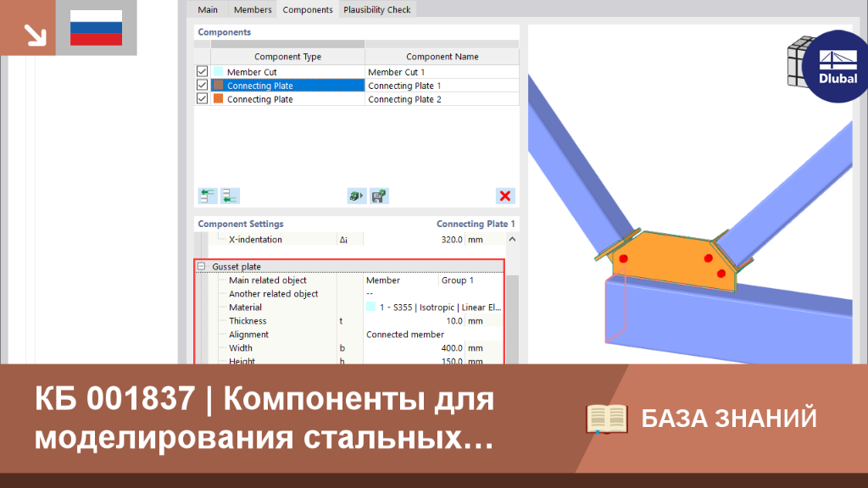Open the Alignment Connected member dropdown
The image size is (868, 488).
(434, 334)
